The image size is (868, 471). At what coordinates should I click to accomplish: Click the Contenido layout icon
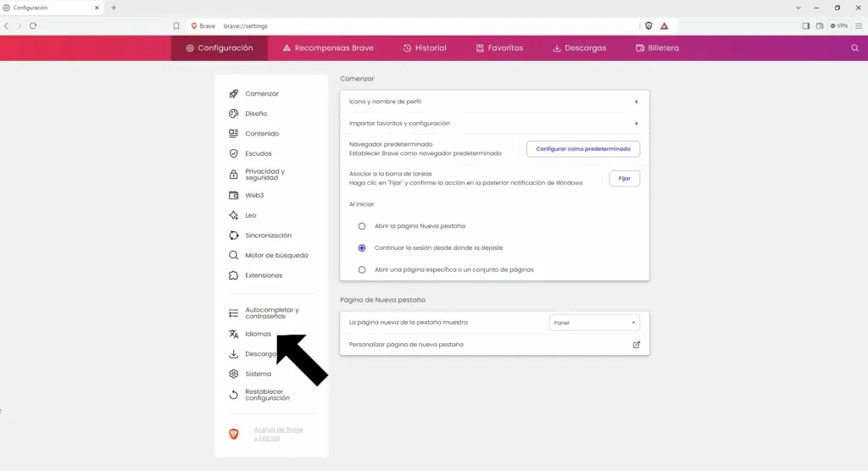click(x=234, y=133)
